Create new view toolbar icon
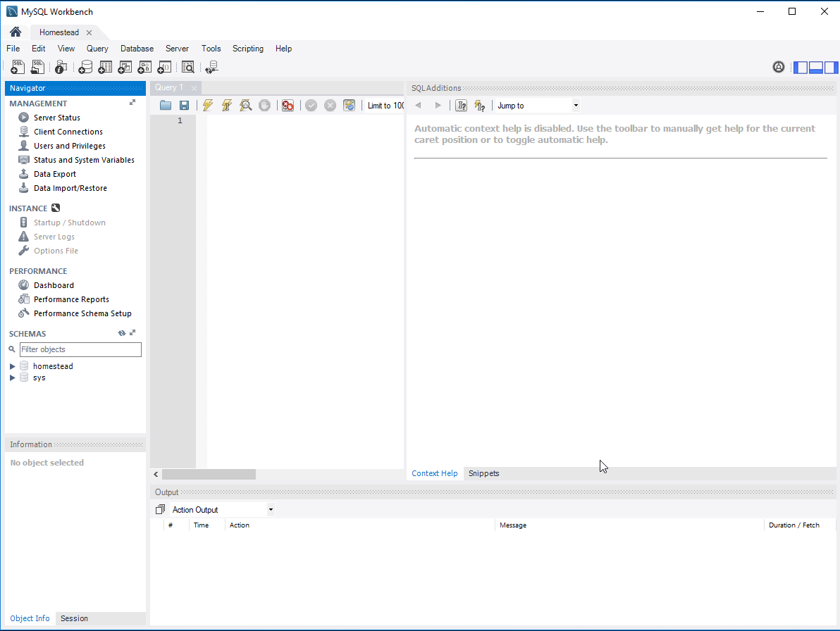The image size is (840, 631). pyautogui.click(x=125, y=67)
